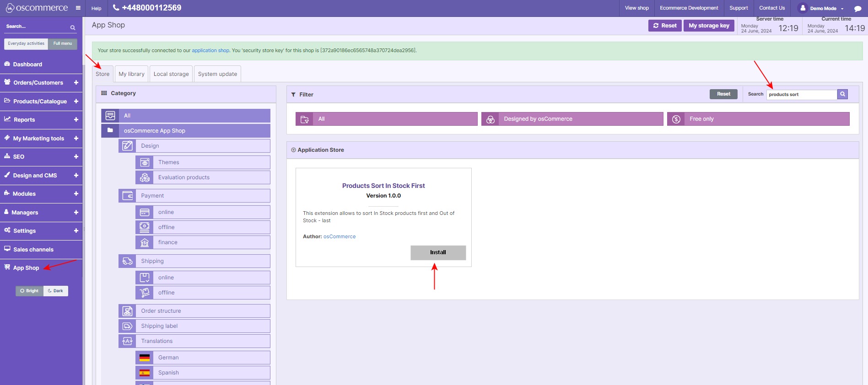Switch to Dark theme mode
Image resolution: width=868 pixels, height=385 pixels.
56,291
